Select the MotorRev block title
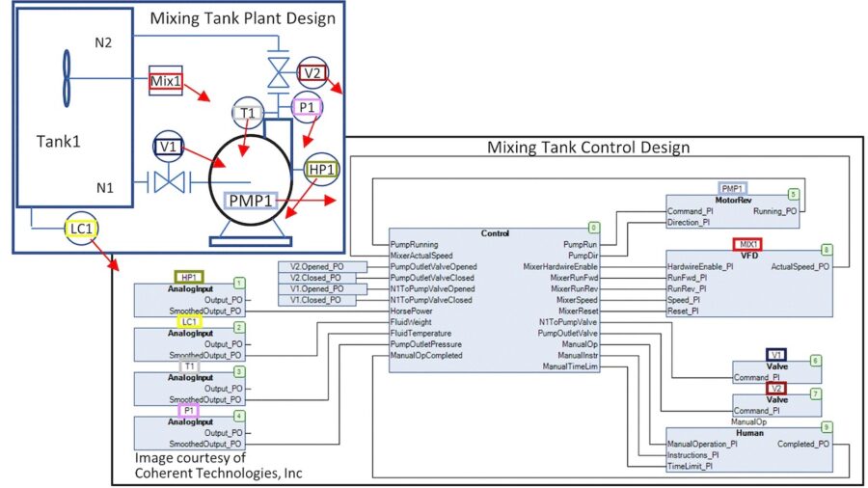The height and width of the screenshot is (488, 868). [x=733, y=201]
